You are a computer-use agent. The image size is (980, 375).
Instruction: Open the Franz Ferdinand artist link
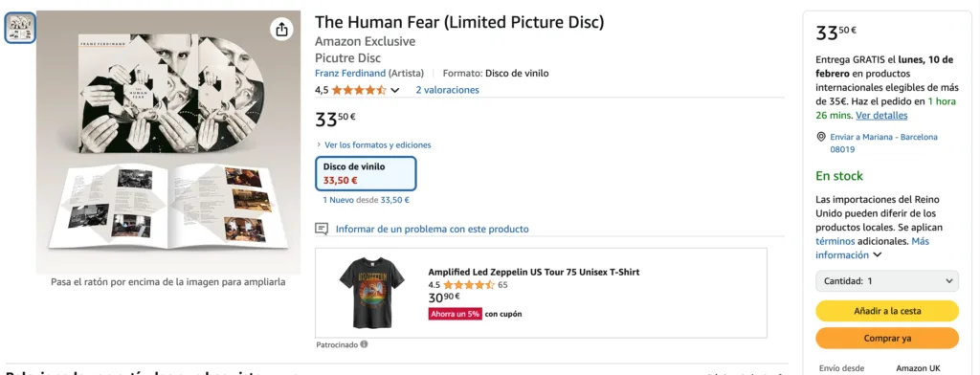[x=350, y=73]
